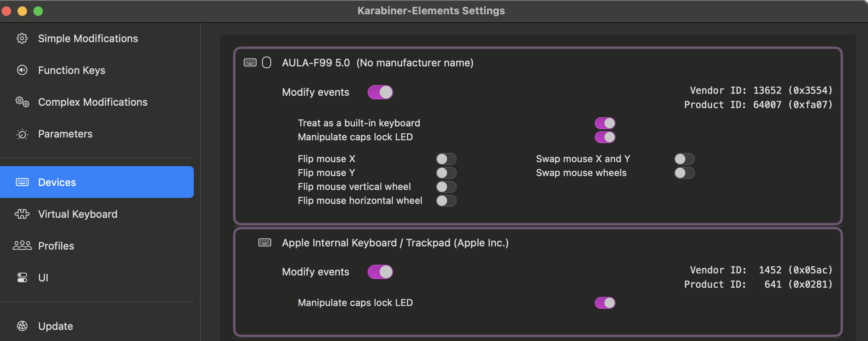Click Vendor ID 13652 (0x3554) text

761,90
